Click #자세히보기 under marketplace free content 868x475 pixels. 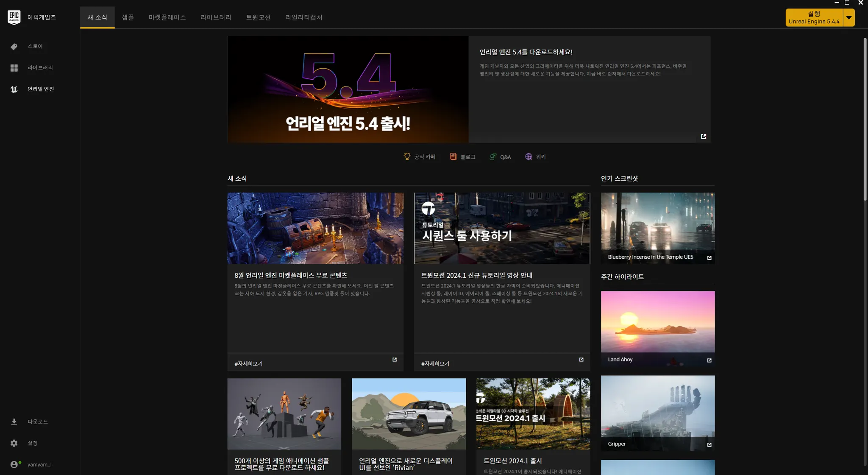[248, 364]
